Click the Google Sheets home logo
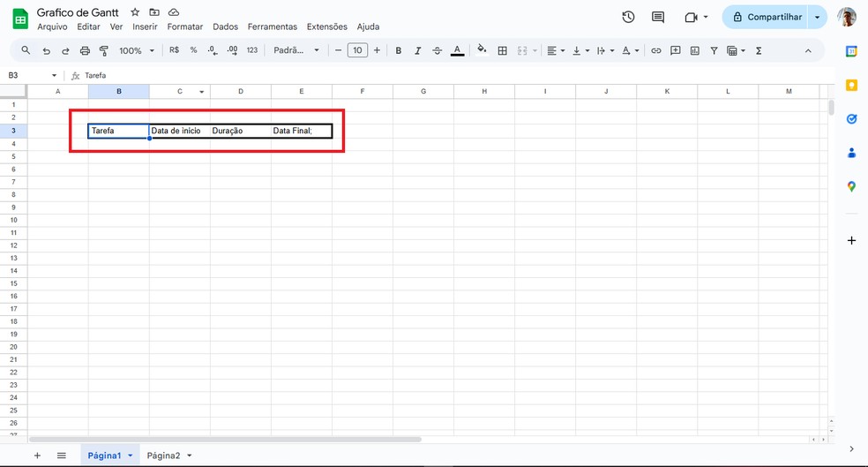This screenshot has width=868, height=467. [x=20, y=19]
